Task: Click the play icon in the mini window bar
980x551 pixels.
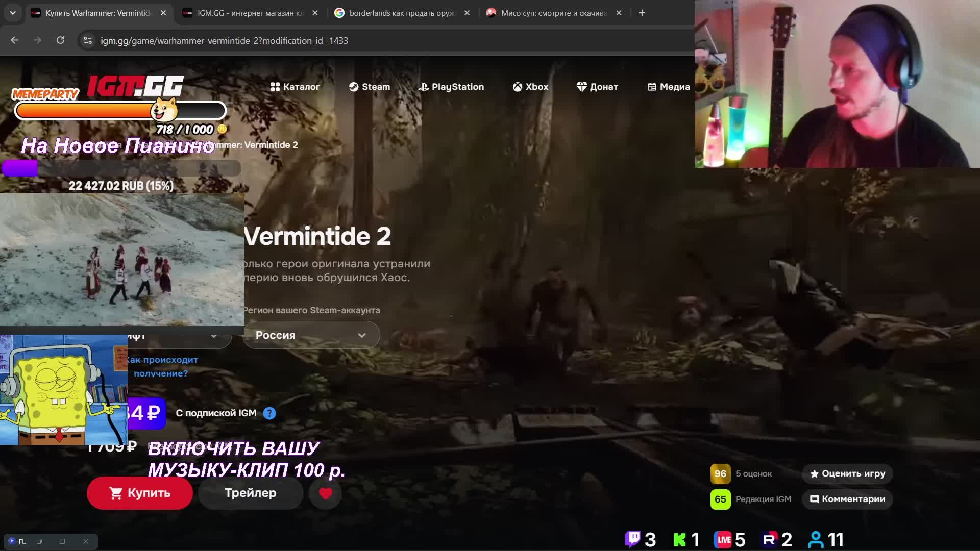Action: click(x=12, y=541)
